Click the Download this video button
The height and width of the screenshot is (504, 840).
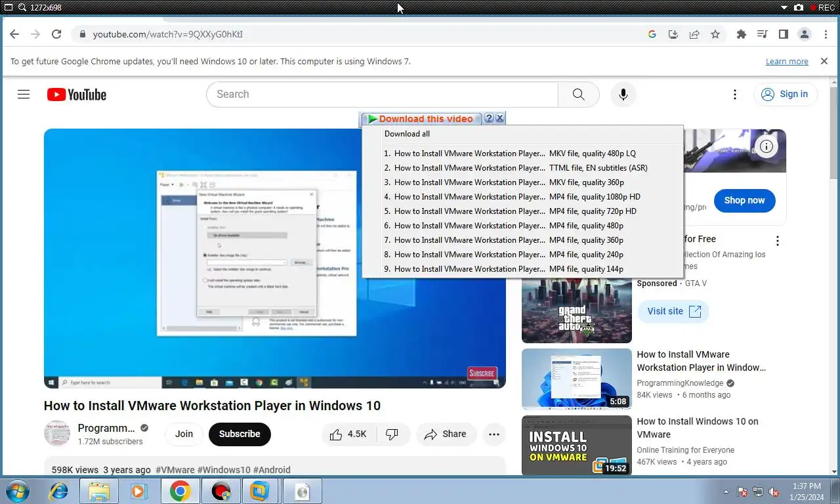tap(422, 119)
